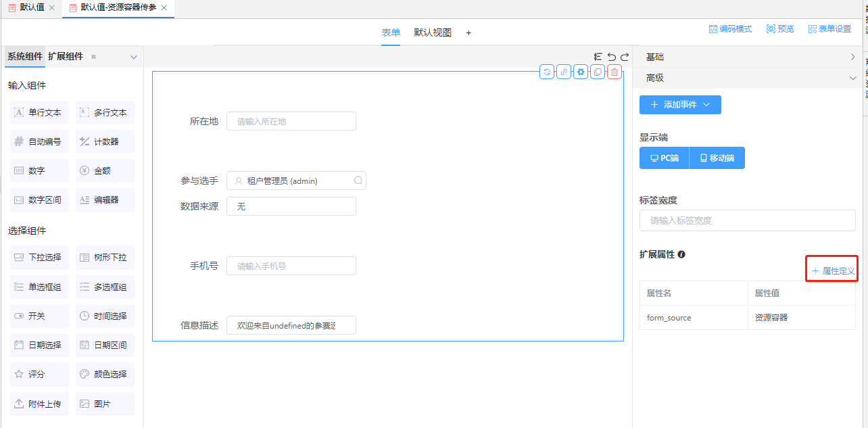Click the link icon above the form
The width and height of the screenshot is (868, 428).
pos(564,72)
